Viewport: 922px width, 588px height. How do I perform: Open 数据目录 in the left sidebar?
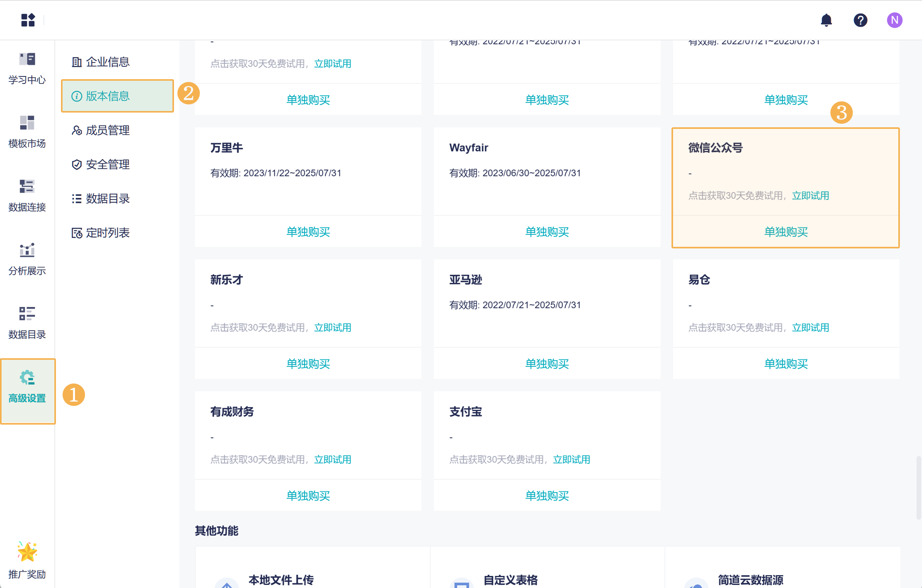pyautogui.click(x=27, y=323)
